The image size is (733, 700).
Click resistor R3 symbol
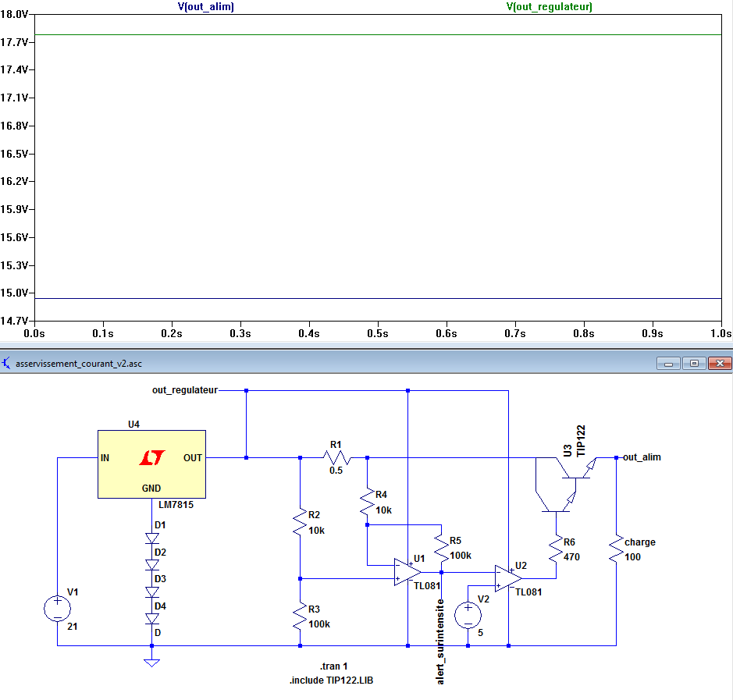pyautogui.click(x=300, y=616)
